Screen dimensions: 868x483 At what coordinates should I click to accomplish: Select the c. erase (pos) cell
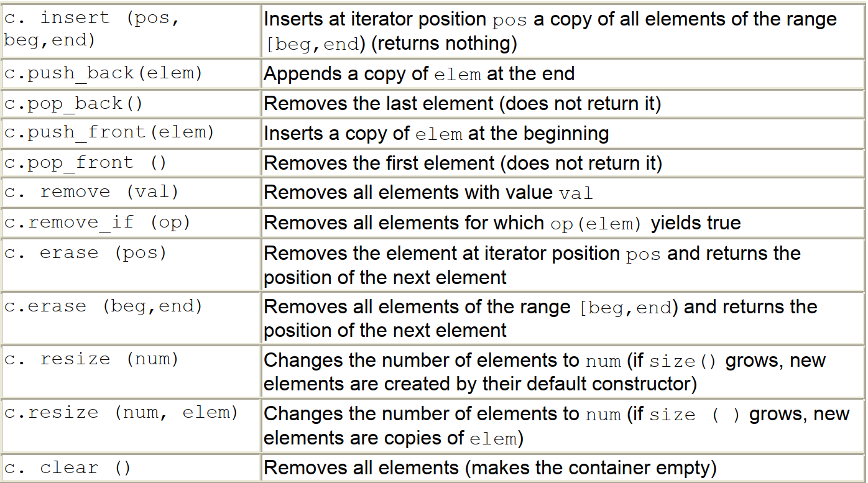coord(85,253)
